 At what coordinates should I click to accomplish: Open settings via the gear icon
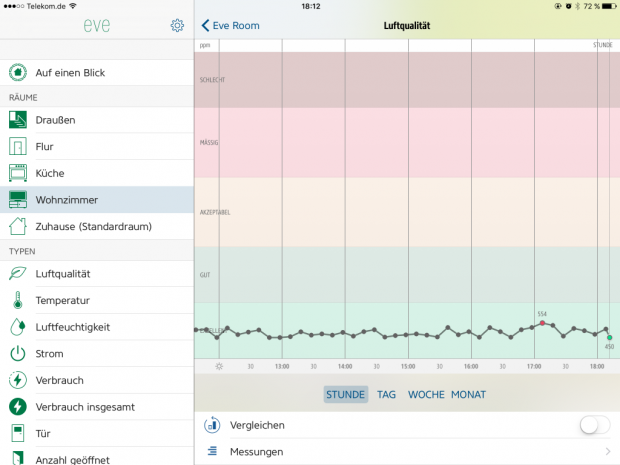click(x=177, y=25)
